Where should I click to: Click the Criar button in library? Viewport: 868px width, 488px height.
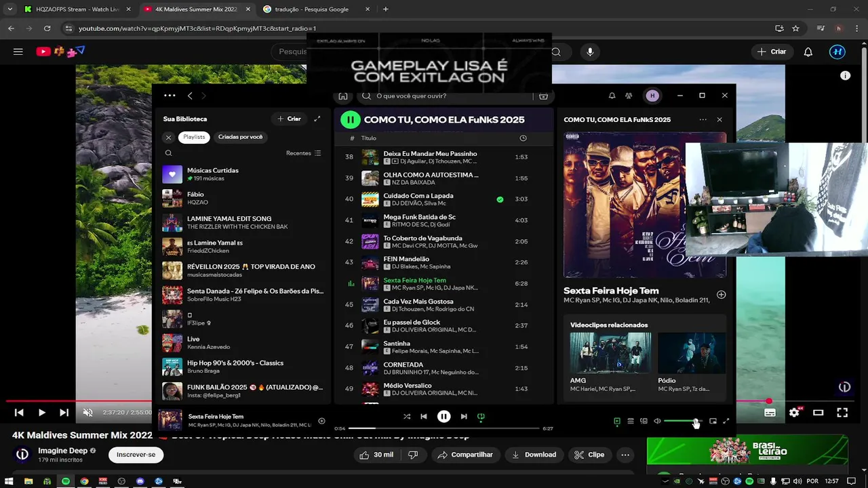289,119
